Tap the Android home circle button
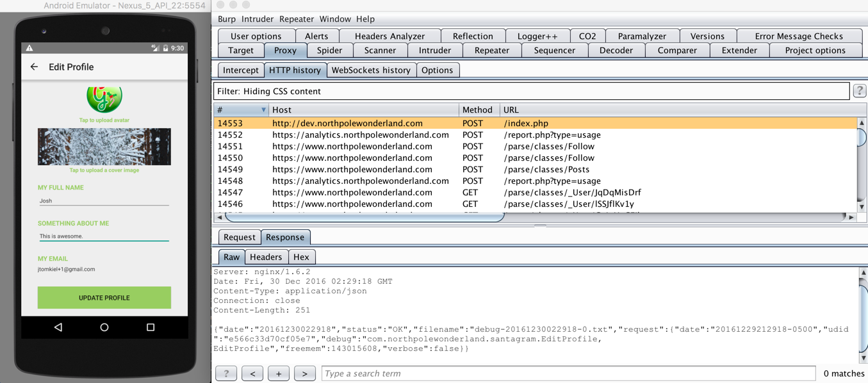The width and height of the screenshot is (868, 383). [x=104, y=327]
